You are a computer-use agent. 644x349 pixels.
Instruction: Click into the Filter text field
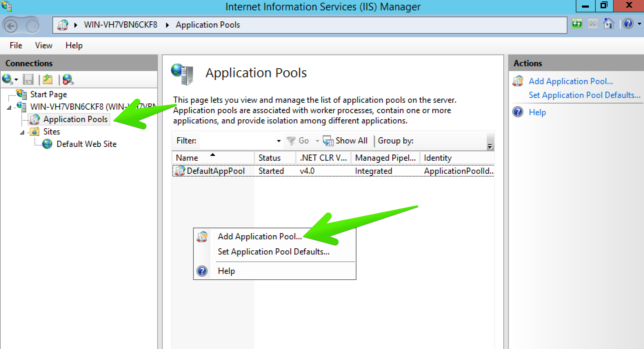click(238, 141)
